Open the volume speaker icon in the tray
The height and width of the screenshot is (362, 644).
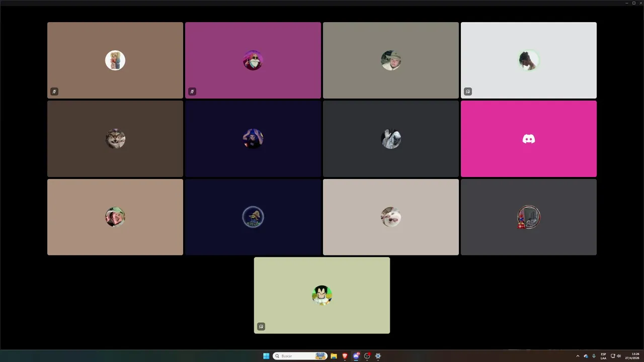click(x=619, y=356)
